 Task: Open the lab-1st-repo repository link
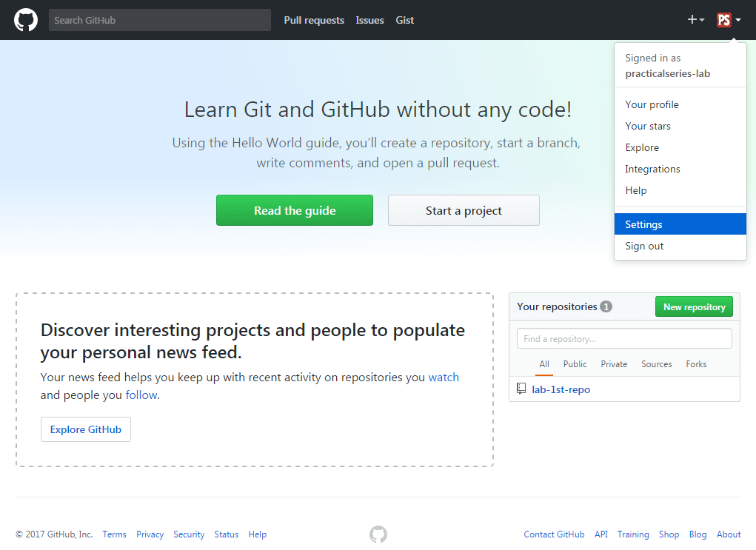coord(561,389)
